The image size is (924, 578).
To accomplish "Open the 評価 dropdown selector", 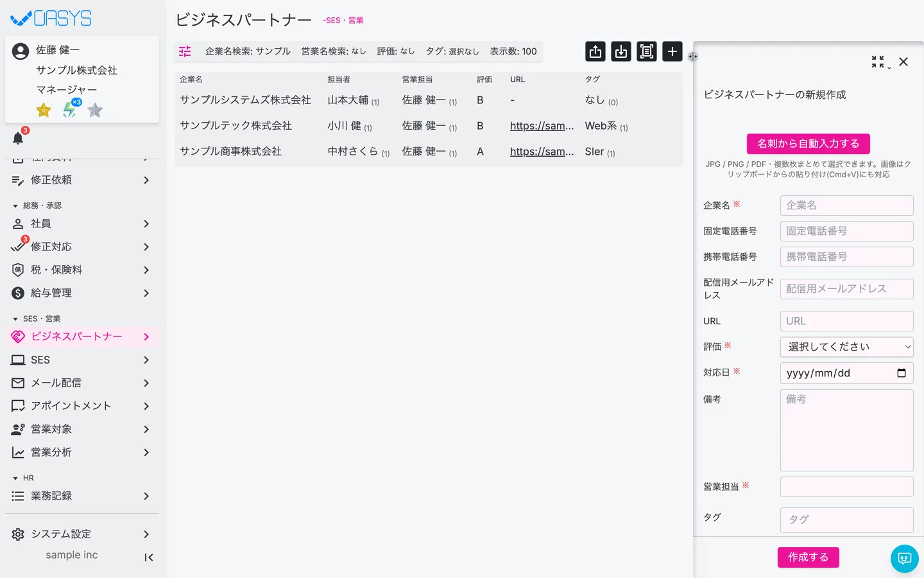I will 847,347.
